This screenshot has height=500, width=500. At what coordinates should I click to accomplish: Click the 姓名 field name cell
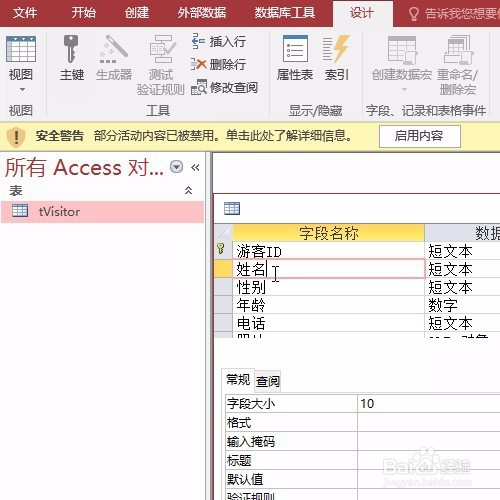(x=328, y=269)
